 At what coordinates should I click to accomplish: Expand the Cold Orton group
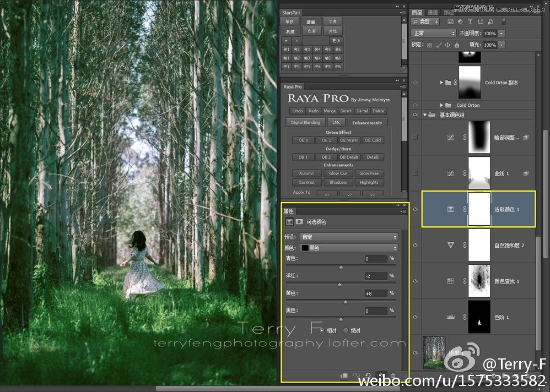point(441,105)
